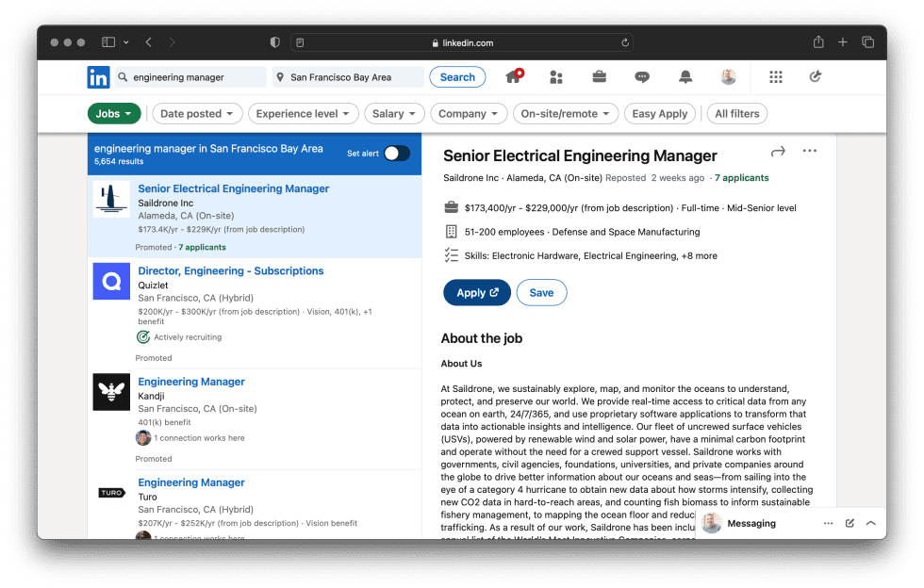Open Director, Engineering - Subscriptions listing
The height and width of the screenshot is (588, 924).
(231, 271)
